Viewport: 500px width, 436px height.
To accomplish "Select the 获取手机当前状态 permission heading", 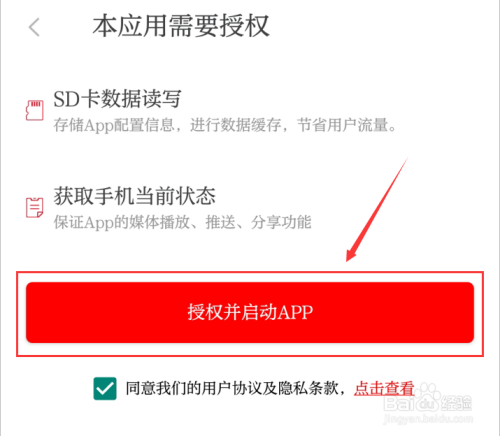I will click(x=135, y=196).
